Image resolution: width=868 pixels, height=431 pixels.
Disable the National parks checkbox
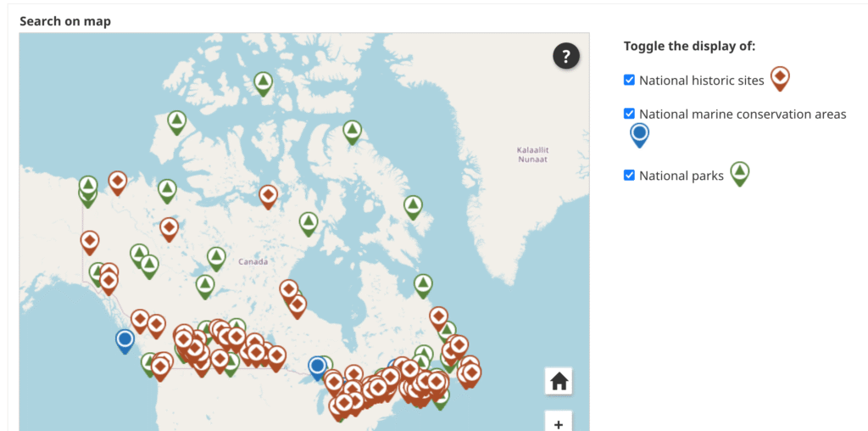pos(629,176)
